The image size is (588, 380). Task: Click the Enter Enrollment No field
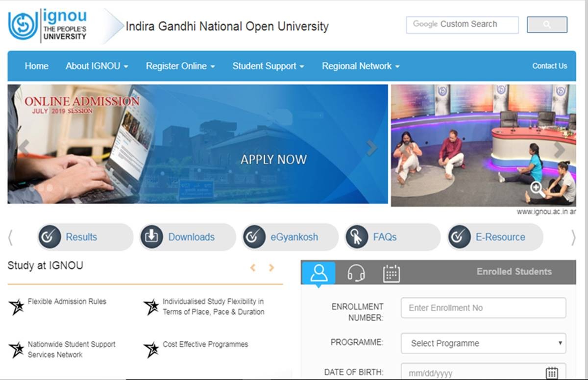pyautogui.click(x=483, y=308)
